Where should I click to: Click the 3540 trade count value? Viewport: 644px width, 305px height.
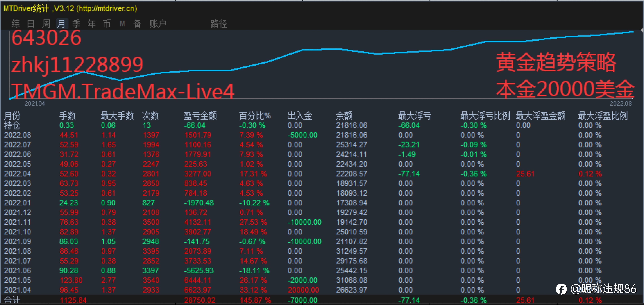click(151, 280)
